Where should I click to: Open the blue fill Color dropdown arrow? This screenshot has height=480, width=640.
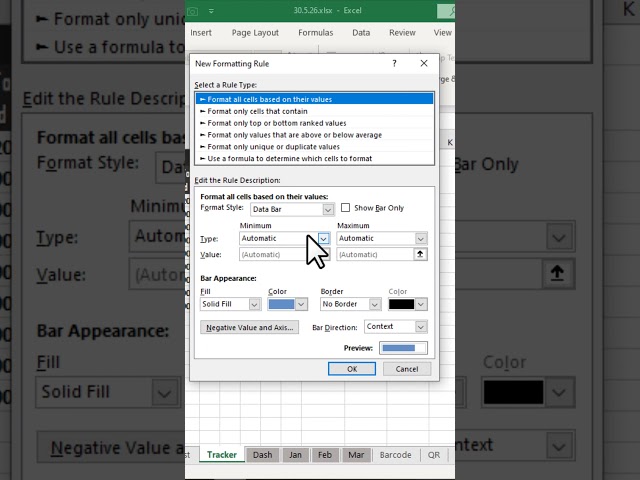301,304
